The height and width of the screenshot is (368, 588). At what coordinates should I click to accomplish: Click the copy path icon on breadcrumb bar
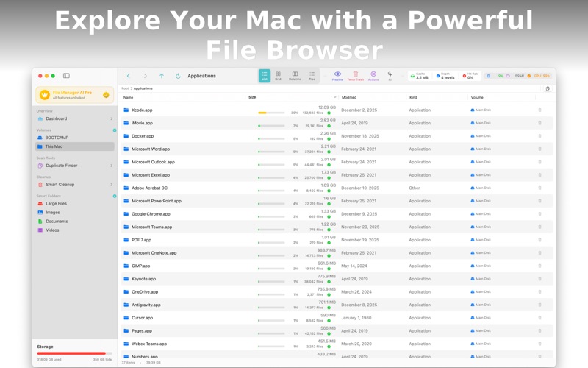click(548, 88)
